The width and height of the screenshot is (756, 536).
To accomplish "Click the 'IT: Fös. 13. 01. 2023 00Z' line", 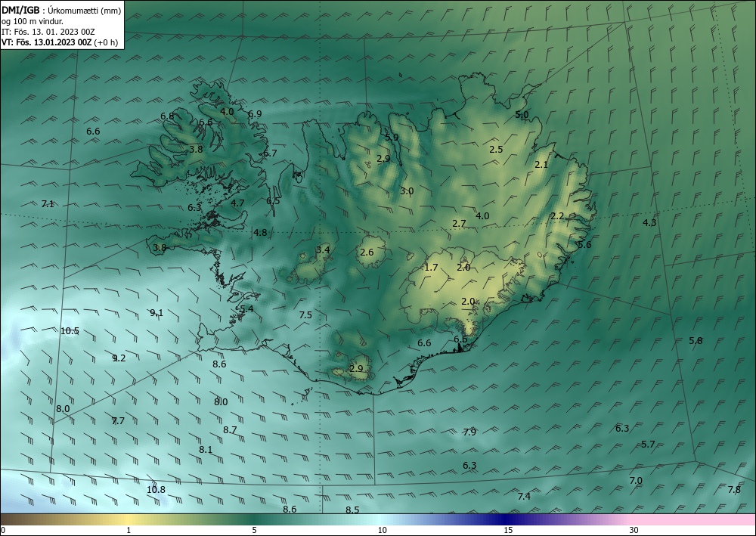I will click(48, 32).
